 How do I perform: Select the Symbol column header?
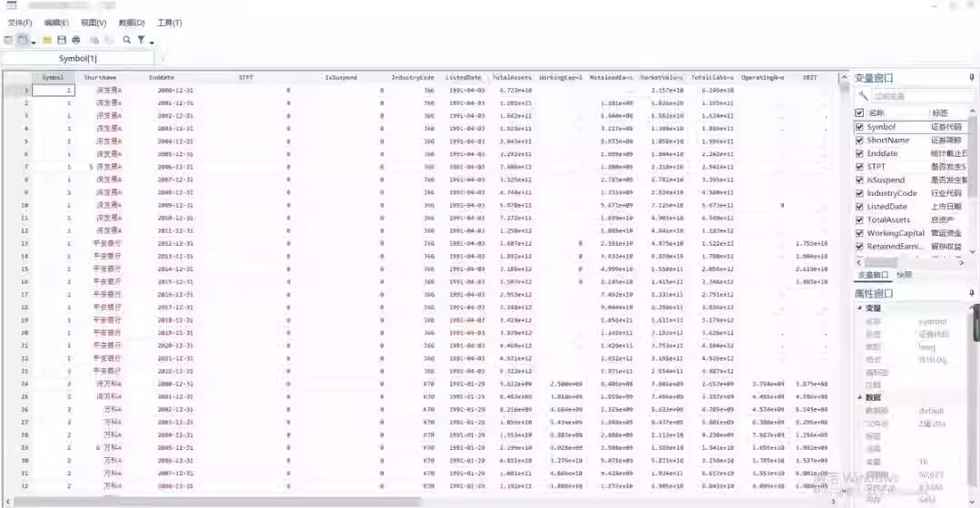pyautogui.click(x=54, y=77)
